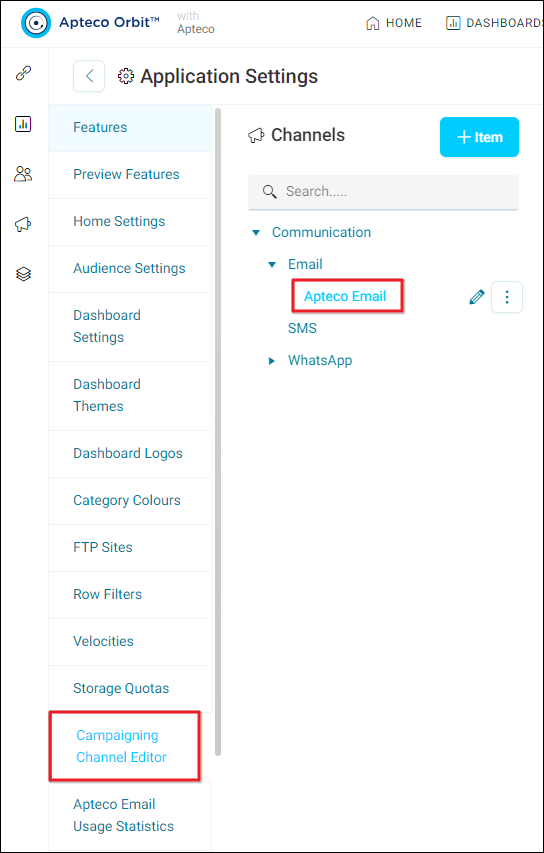Viewport: 544px width, 853px height.
Task: Open Storage Quotas settings
Action: pyautogui.click(x=130, y=689)
